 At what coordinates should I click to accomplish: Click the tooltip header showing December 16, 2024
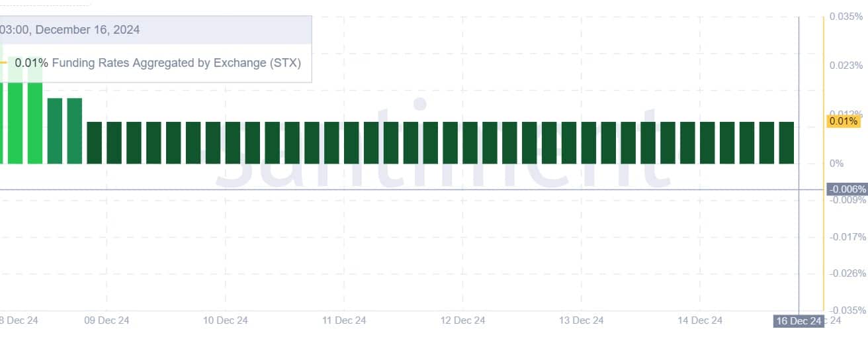pos(70,30)
